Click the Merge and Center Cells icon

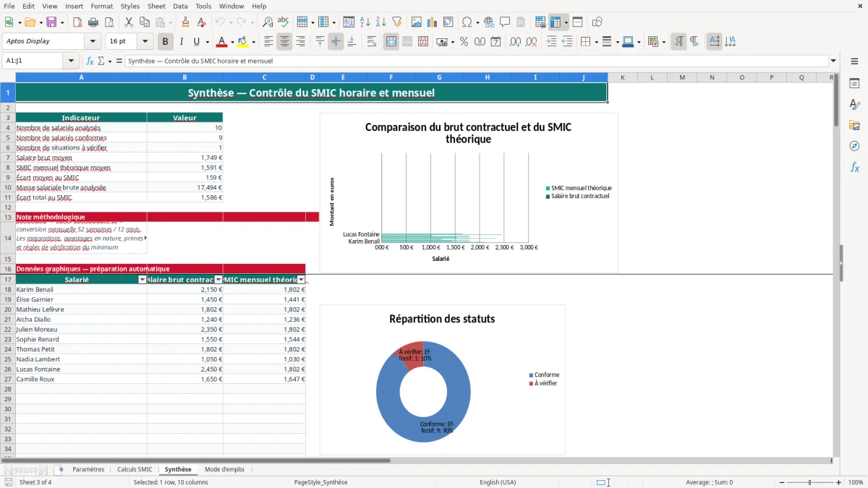coord(391,42)
